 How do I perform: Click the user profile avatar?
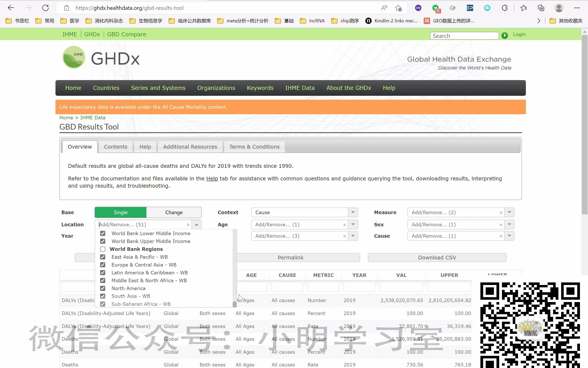tap(559, 8)
